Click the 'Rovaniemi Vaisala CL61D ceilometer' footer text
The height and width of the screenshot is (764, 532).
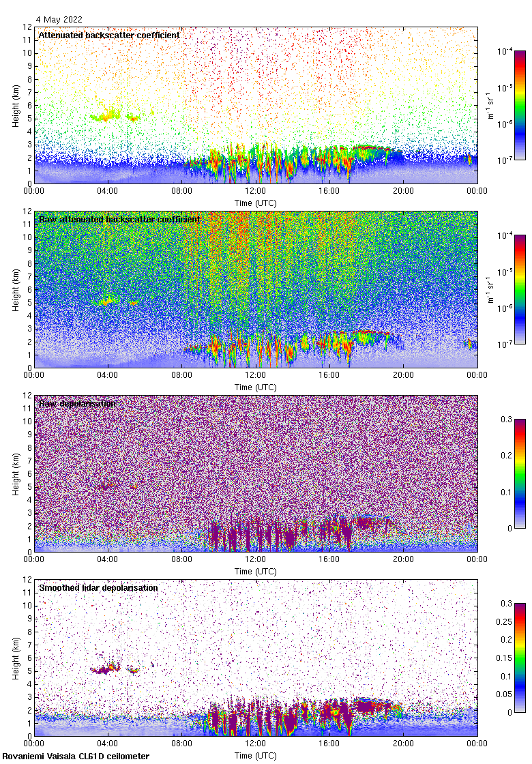pyautogui.click(x=76, y=756)
